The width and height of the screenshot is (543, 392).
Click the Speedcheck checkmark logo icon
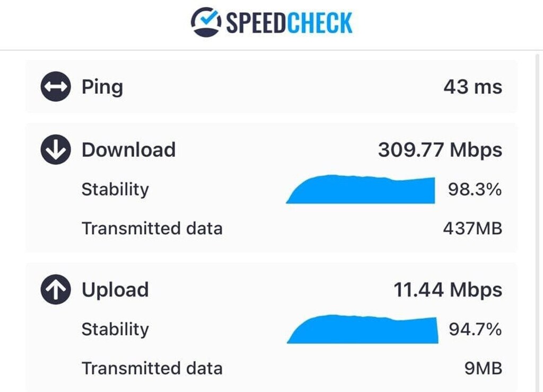click(x=206, y=22)
